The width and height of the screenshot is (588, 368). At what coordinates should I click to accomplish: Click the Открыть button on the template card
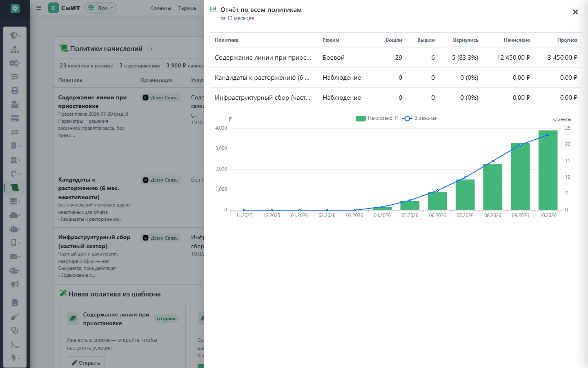86,363
